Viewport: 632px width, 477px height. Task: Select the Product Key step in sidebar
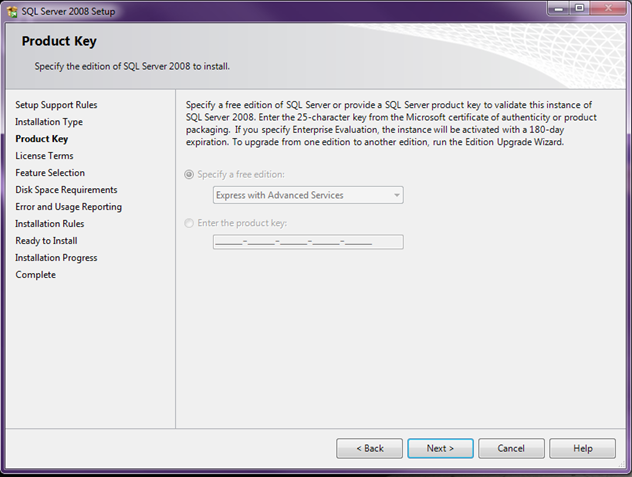click(42, 139)
